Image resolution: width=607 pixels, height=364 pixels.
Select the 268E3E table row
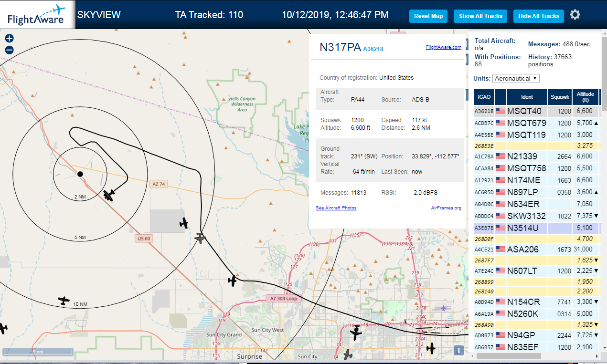[537, 146]
